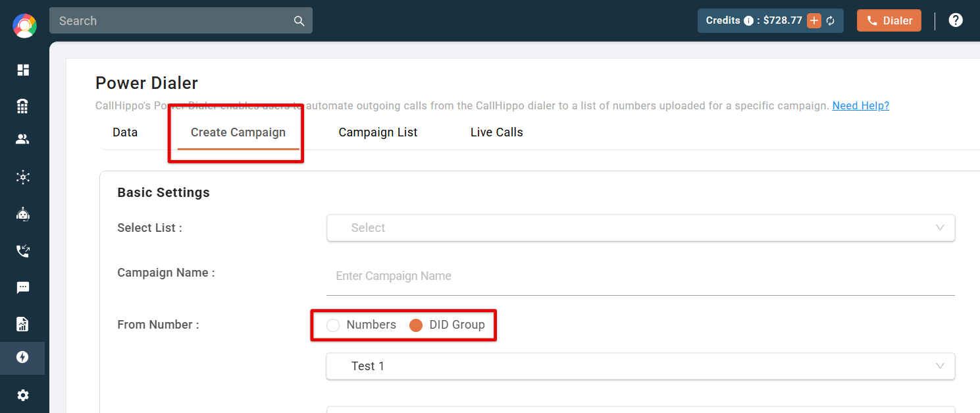Expand the Test 1 DID group dropdown

pos(641,366)
